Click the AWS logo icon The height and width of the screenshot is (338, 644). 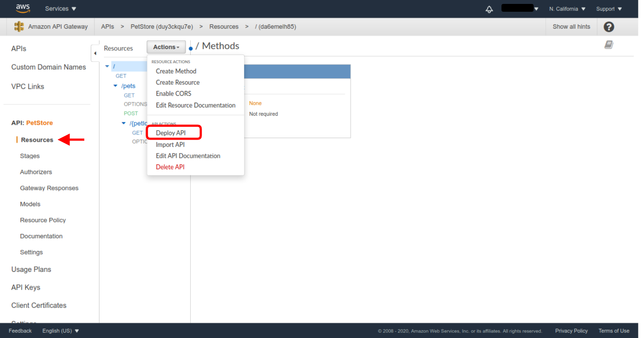tap(23, 8)
